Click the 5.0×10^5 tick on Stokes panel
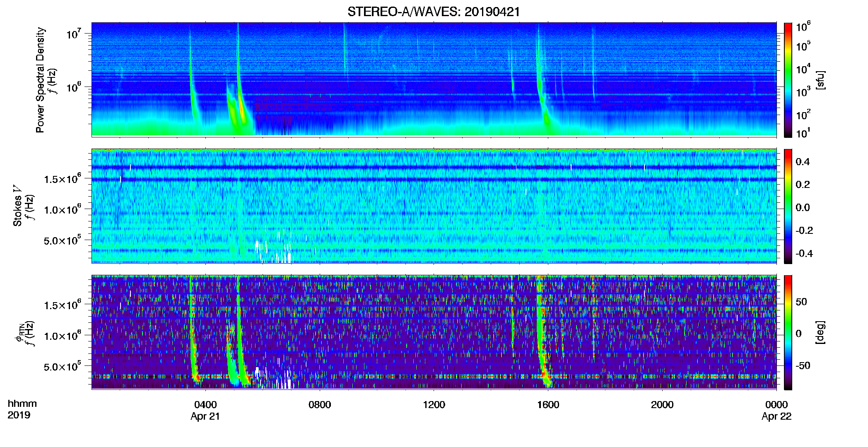868x447 pixels. [63, 240]
